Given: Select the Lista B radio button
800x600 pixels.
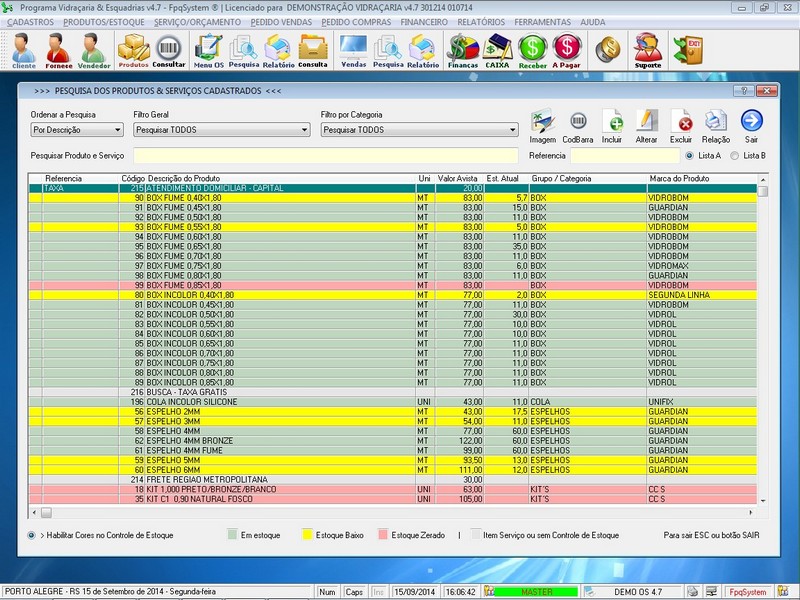Looking at the screenshot, I should point(736,156).
